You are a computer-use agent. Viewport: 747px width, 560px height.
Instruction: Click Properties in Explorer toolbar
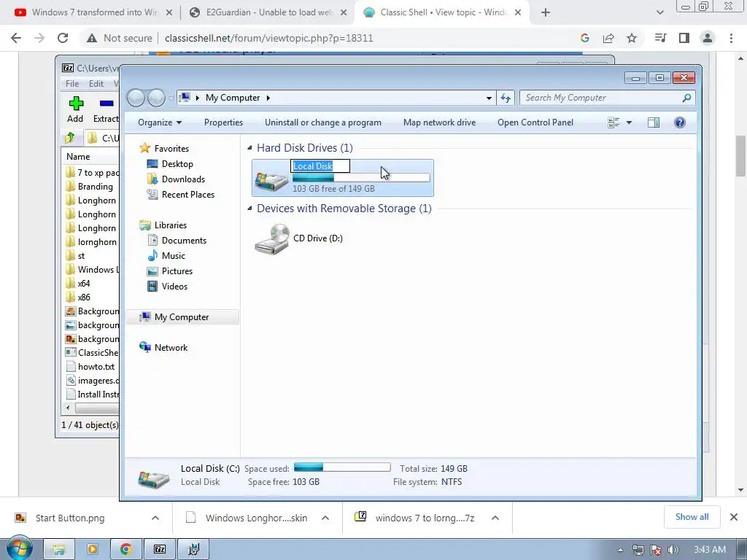pos(223,122)
